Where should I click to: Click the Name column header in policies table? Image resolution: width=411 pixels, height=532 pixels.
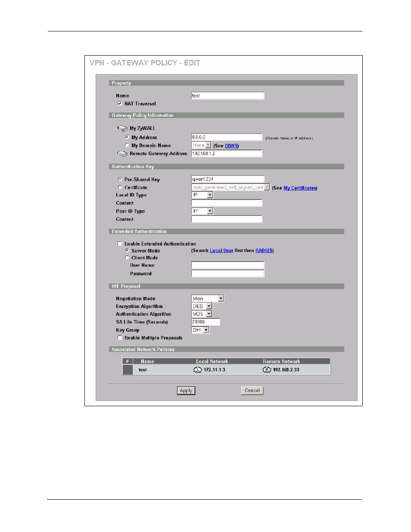pos(147,361)
